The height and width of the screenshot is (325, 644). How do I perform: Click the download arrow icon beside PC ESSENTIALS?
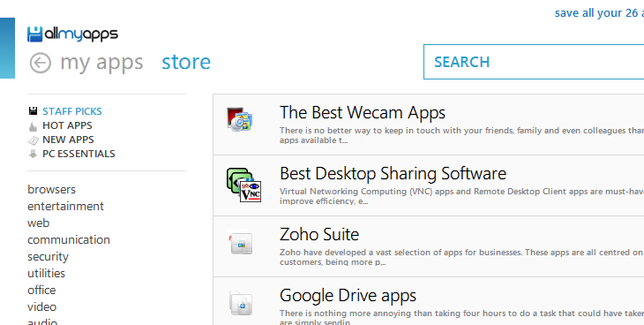[33, 154]
